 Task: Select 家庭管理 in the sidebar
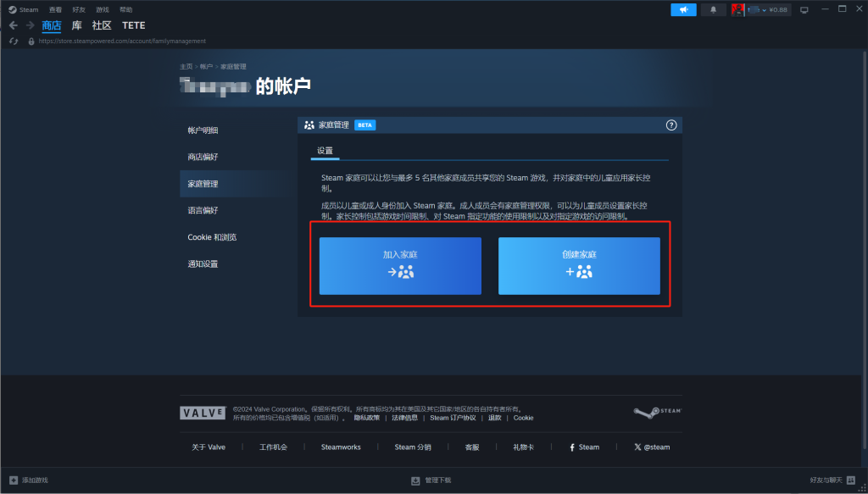pos(238,184)
